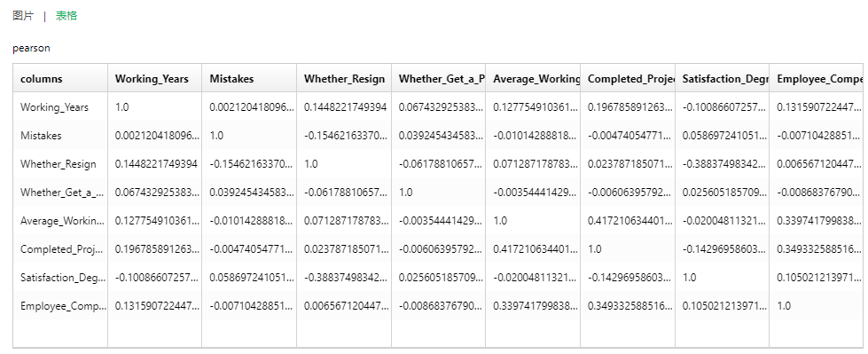Select the Employee_Comp... row label
The width and height of the screenshot is (868, 354).
63,305
